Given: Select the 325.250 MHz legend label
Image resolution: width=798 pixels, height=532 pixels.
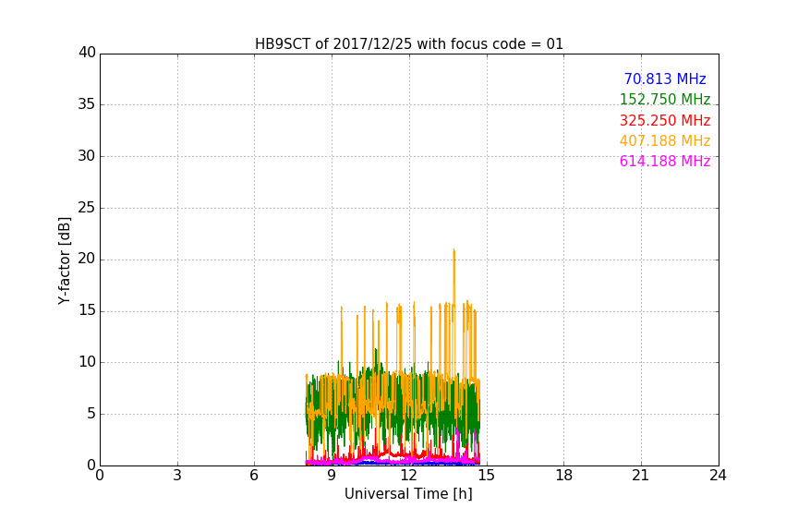Looking at the screenshot, I should tap(665, 121).
